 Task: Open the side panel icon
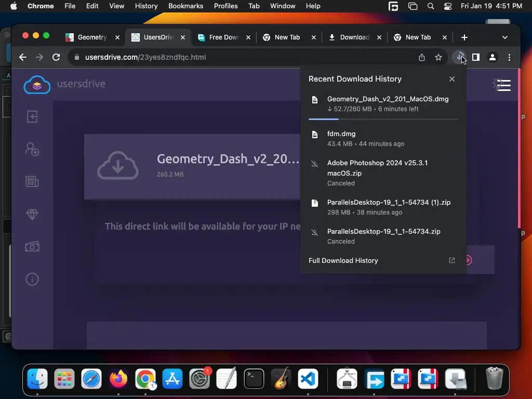(476, 57)
